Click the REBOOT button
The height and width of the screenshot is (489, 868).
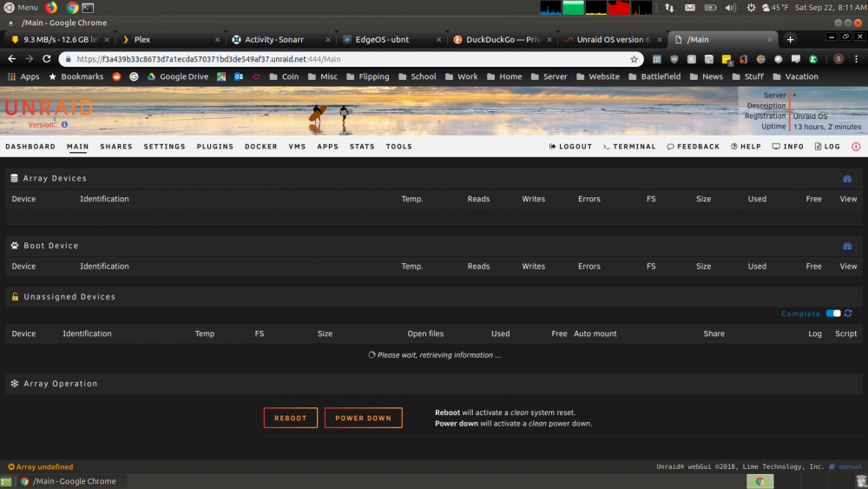(x=291, y=418)
